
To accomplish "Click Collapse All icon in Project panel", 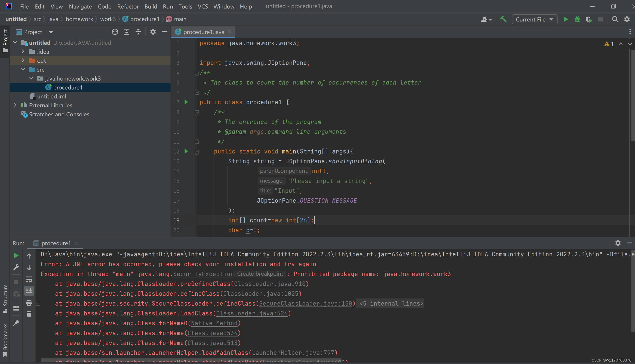I will pyautogui.click(x=138, y=32).
